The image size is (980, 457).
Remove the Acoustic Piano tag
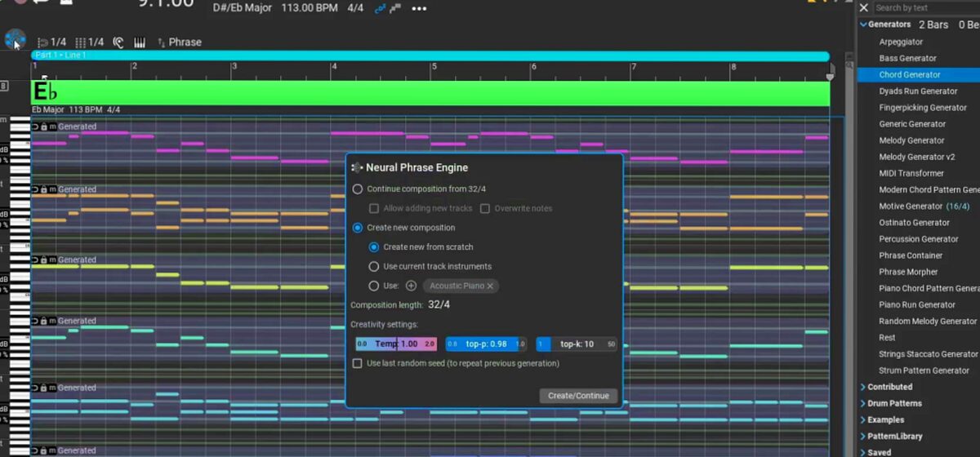490,286
